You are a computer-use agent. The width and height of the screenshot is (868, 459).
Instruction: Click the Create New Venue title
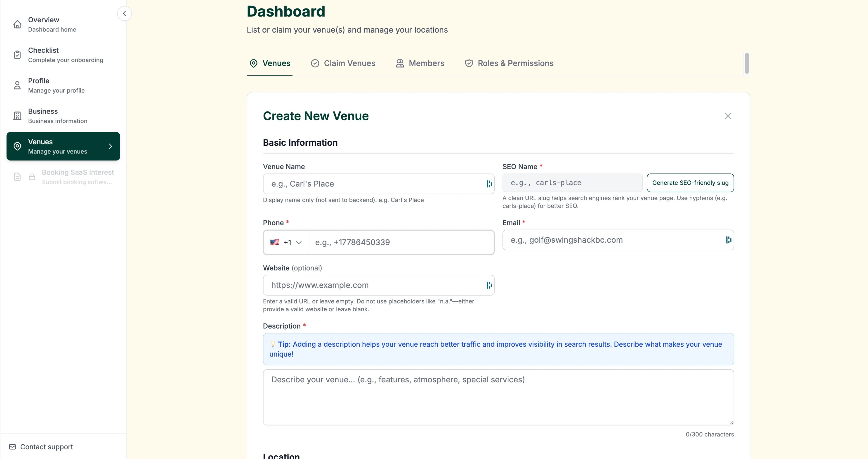316,116
